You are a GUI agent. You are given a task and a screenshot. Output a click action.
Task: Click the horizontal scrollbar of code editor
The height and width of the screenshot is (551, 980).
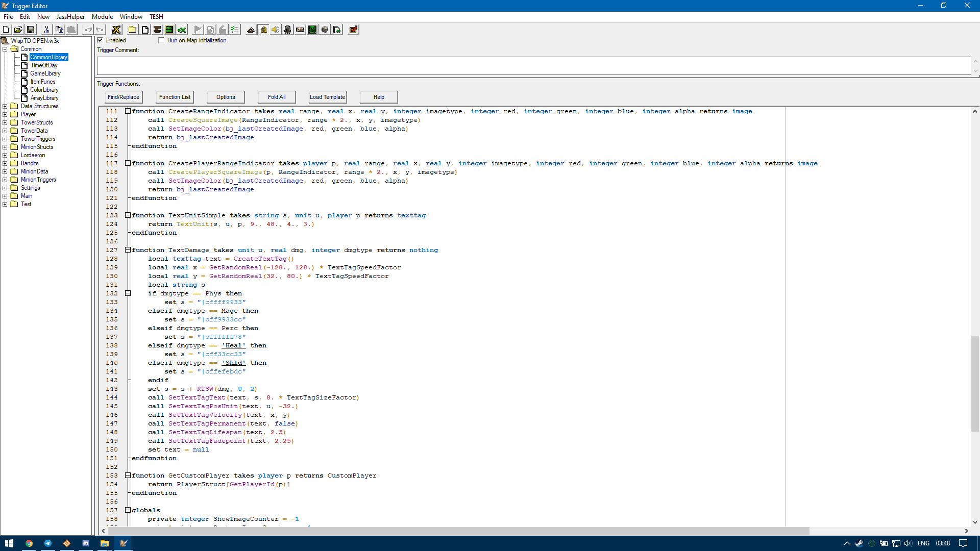tap(459, 531)
